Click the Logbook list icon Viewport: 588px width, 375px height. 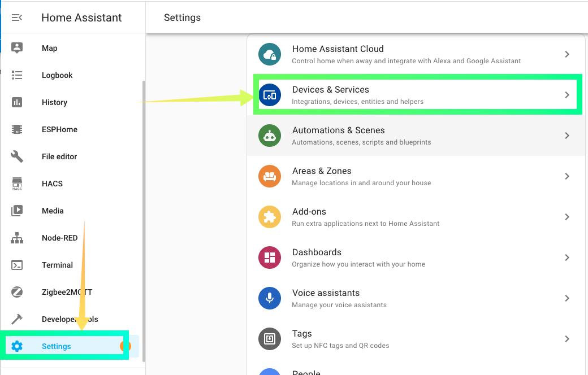[x=17, y=75]
